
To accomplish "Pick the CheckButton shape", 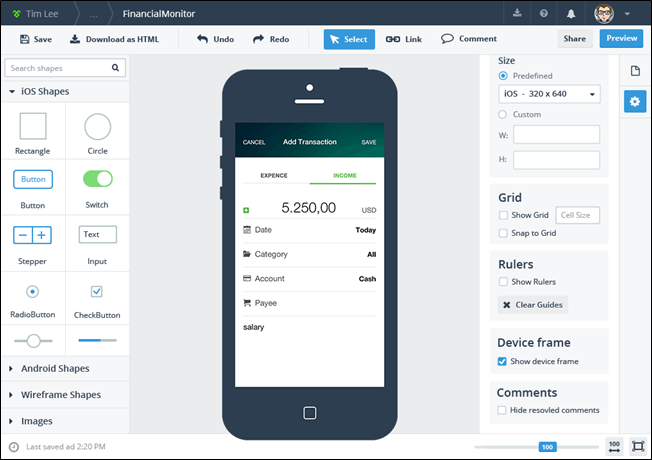I will pyautogui.click(x=96, y=292).
